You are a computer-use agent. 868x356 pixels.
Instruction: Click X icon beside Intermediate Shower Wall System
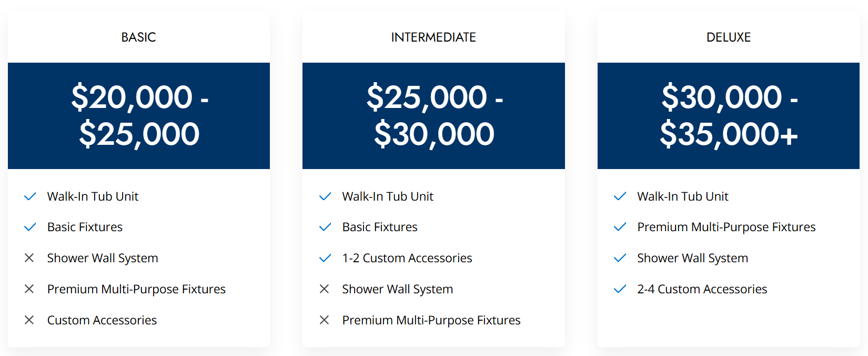pyautogui.click(x=325, y=289)
